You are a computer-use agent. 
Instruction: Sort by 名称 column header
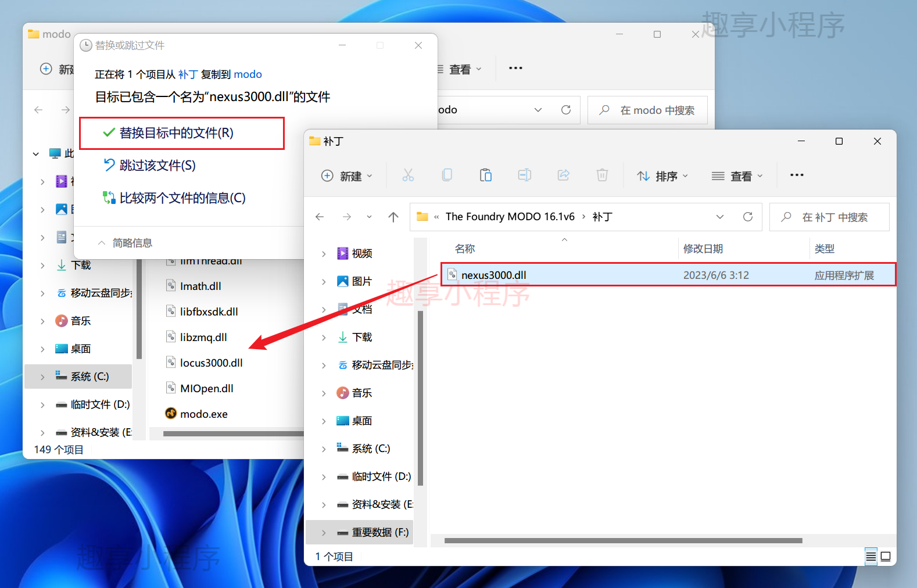pyautogui.click(x=465, y=249)
